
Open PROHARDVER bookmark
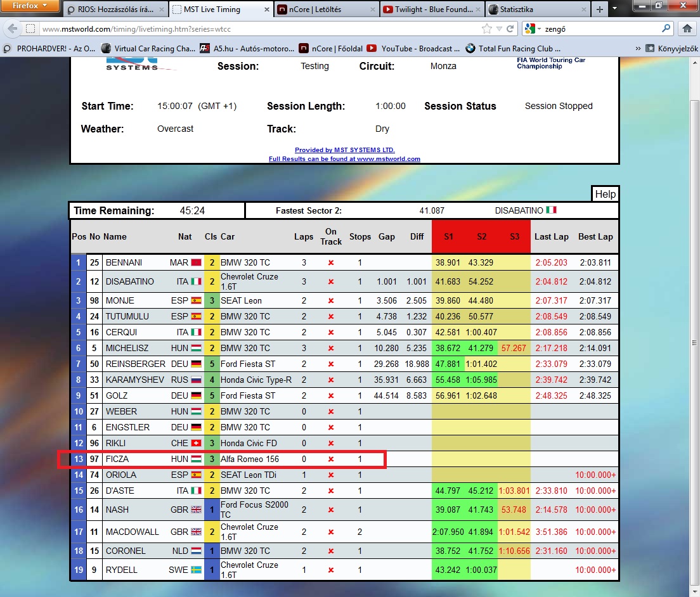tap(49, 49)
